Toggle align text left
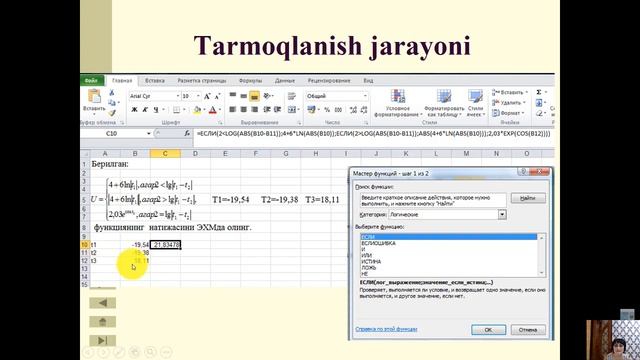640x360 pixels. tap(233, 109)
